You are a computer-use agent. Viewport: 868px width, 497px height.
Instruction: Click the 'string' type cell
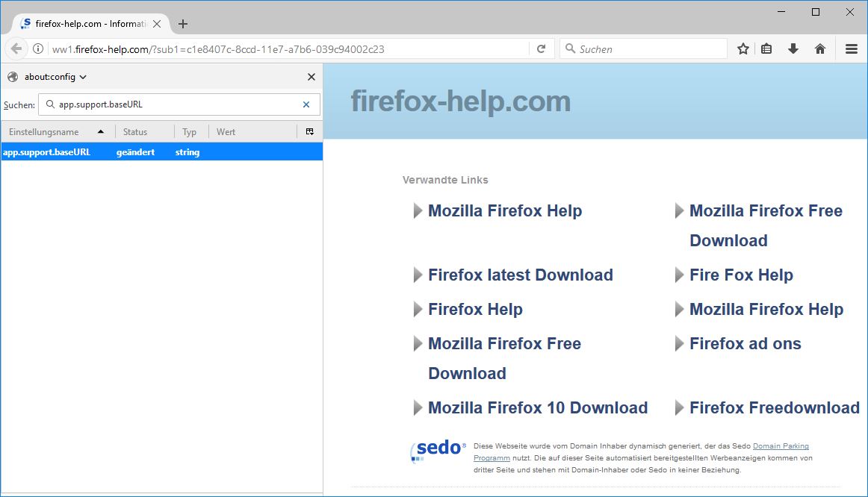click(187, 152)
